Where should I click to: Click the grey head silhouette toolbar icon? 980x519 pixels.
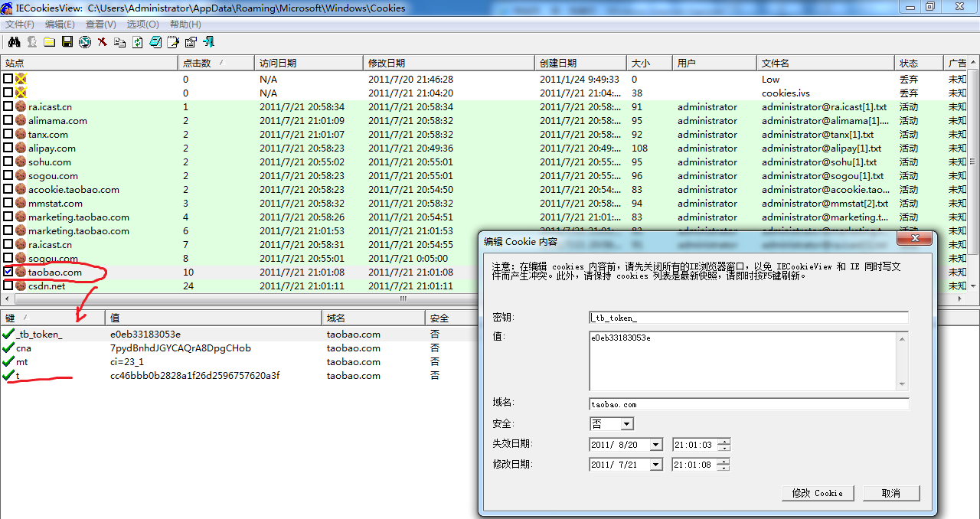[32, 42]
